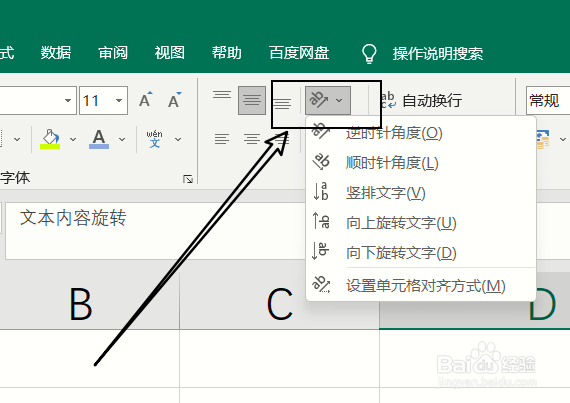Click formula bar with 文本内容旋转
The image size is (570, 403).
pyautogui.click(x=156, y=231)
